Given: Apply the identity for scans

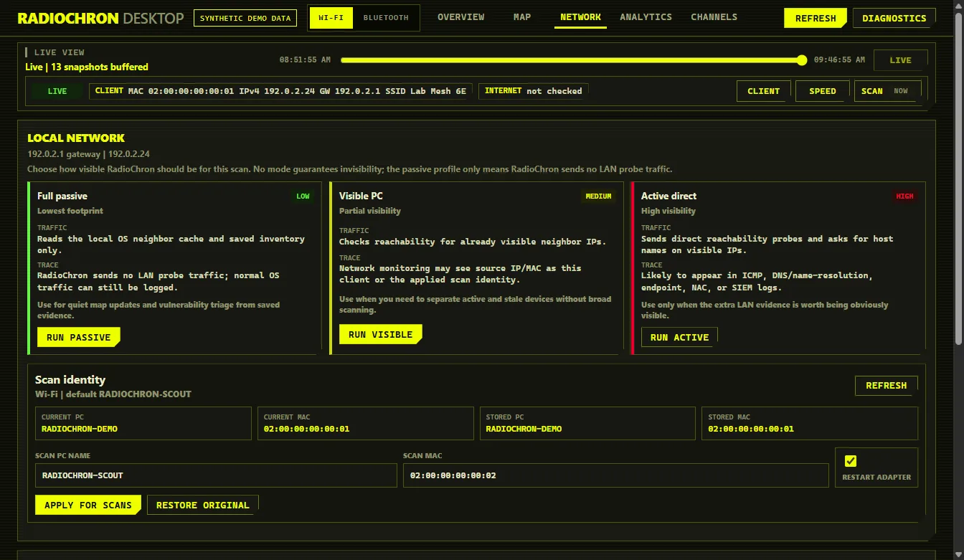Looking at the screenshot, I should (88, 505).
